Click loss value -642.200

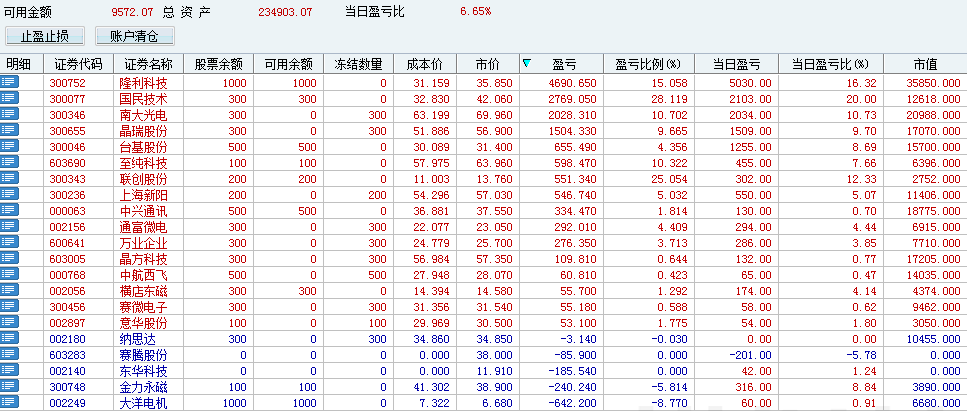pos(574,404)
